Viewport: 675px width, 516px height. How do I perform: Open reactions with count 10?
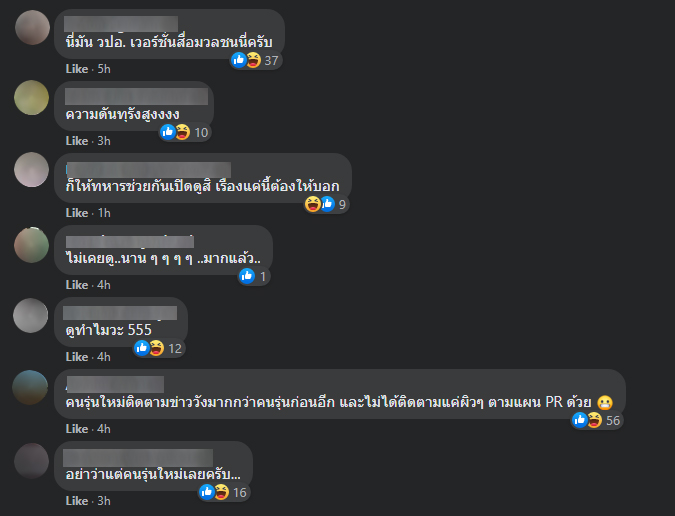(x=185, y=132)
